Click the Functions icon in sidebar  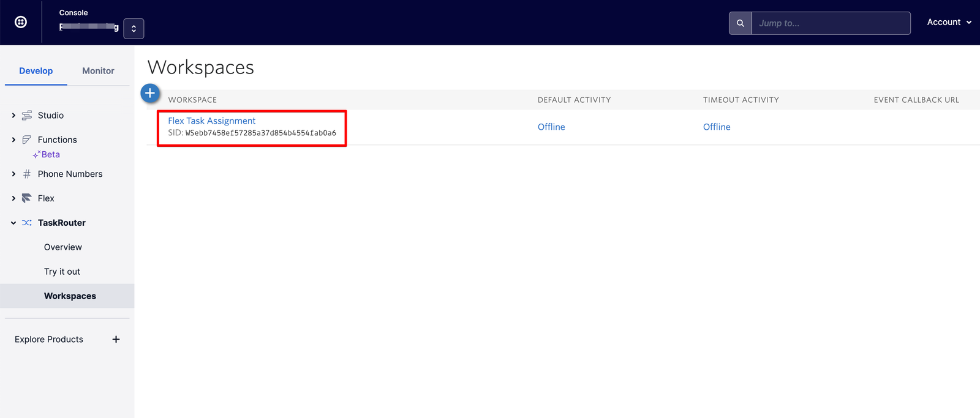click(27, 140)
